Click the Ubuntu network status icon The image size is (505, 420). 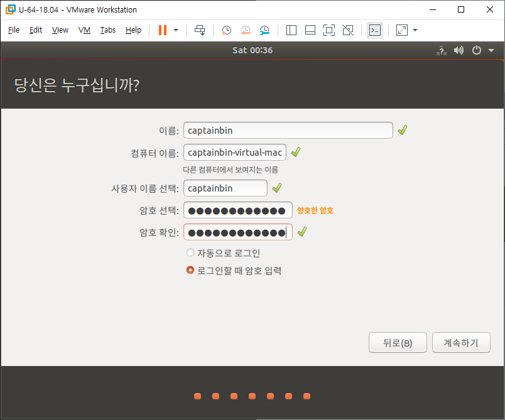click(442, 50)
